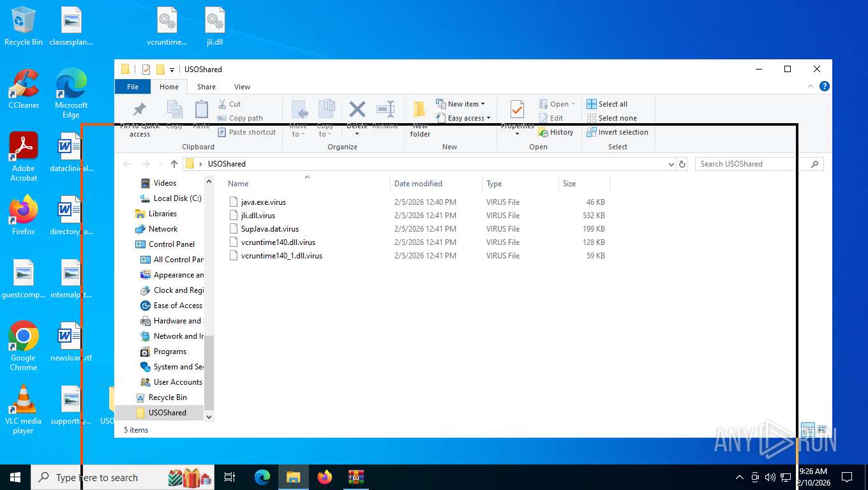Open the Recent locations dropdown arrow
This screenshot has width=868, height=490.
pyautogui.click(x=160, y=164)
